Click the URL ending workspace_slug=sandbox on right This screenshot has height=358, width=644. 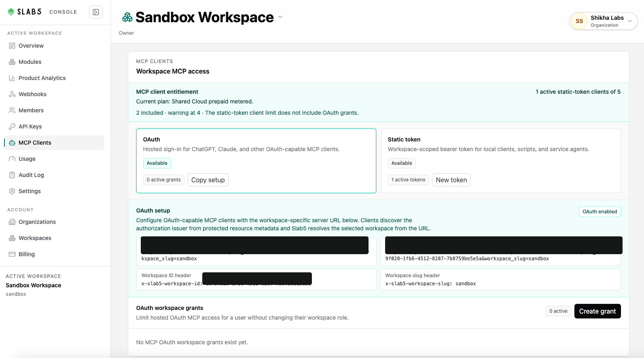pos(467,259)
